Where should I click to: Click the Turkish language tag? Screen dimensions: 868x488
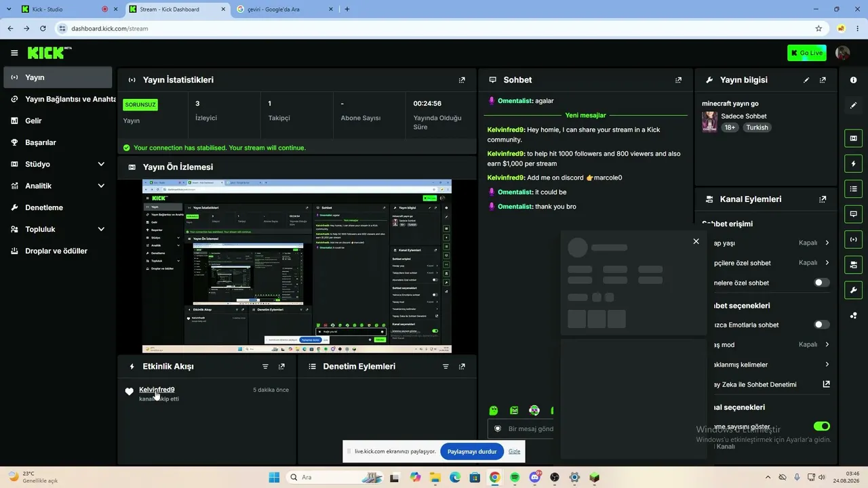click(757, 127)
